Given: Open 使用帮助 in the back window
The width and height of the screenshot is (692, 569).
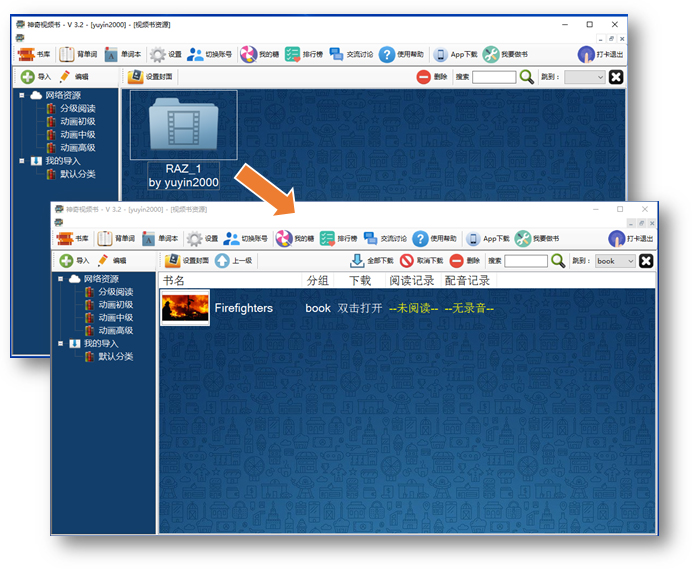Looking at the screenshot, I should pyautogui.click(x=401, y=54).
